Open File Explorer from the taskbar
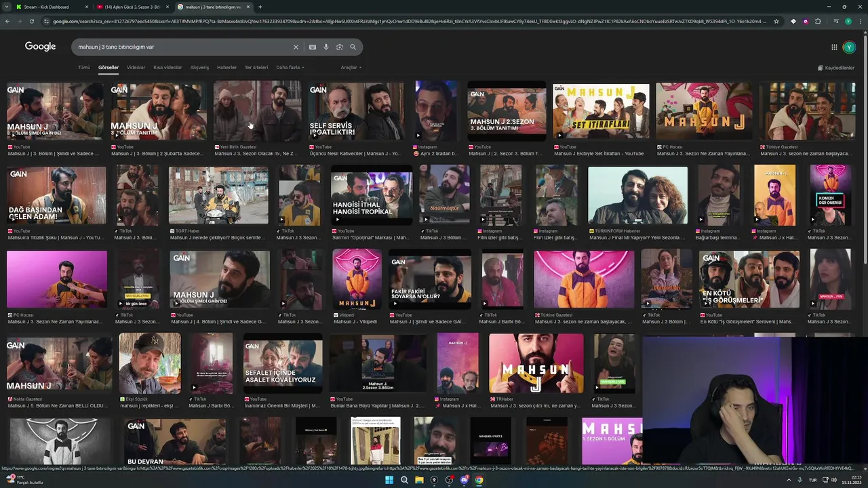Image resolution: width=868 pixels, height=488 pixels. click(x=419, y=480)
